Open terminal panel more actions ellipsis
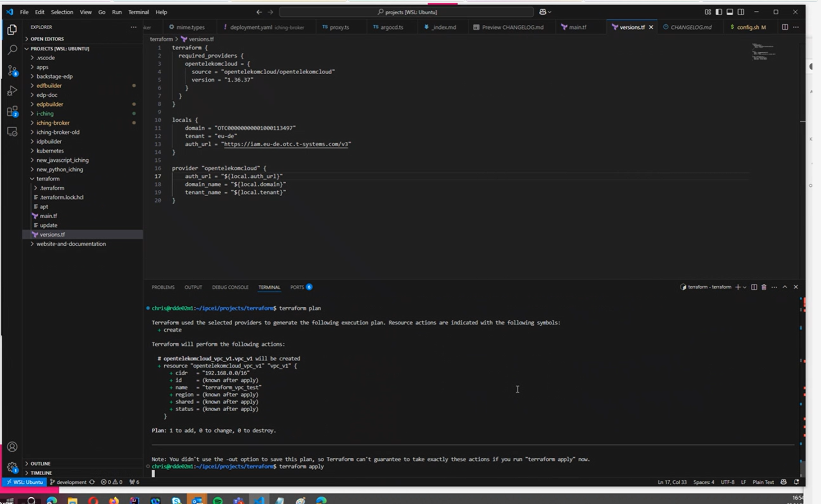The width and height of the screenshot is (821, 504). point(774,287)
